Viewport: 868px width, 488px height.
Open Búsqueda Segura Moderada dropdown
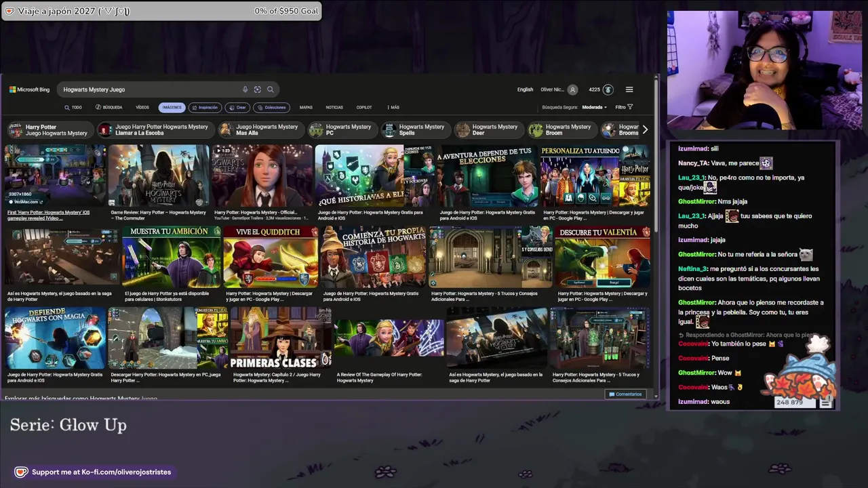[x=593, y=107]
